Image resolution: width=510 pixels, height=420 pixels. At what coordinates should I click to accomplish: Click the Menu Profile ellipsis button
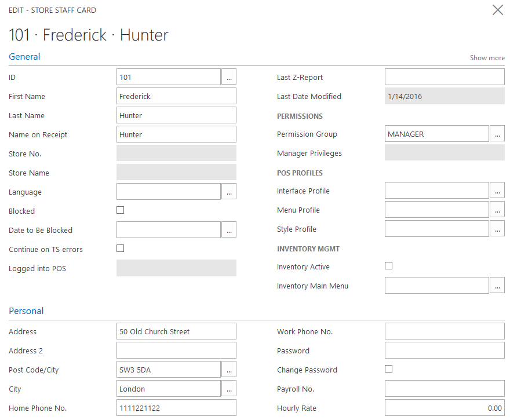pos(497,210)
